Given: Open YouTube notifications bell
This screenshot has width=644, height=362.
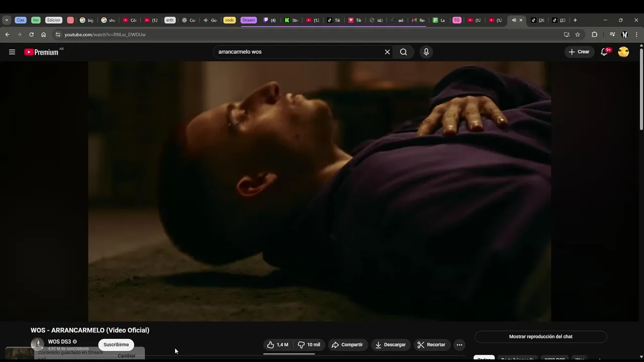Looking at the screenshot, I should (x=605, y=52).
